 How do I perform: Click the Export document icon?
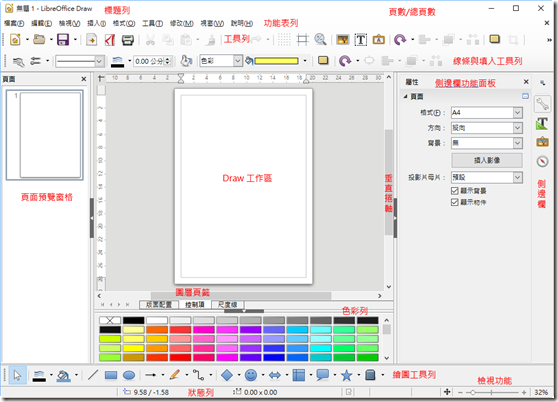pos(91,39)
